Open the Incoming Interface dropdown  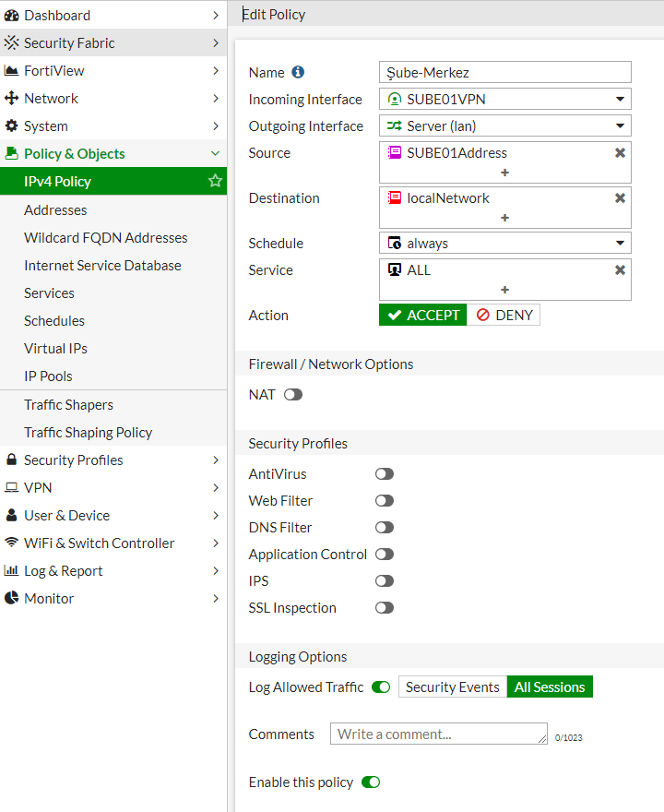point(504,99)
